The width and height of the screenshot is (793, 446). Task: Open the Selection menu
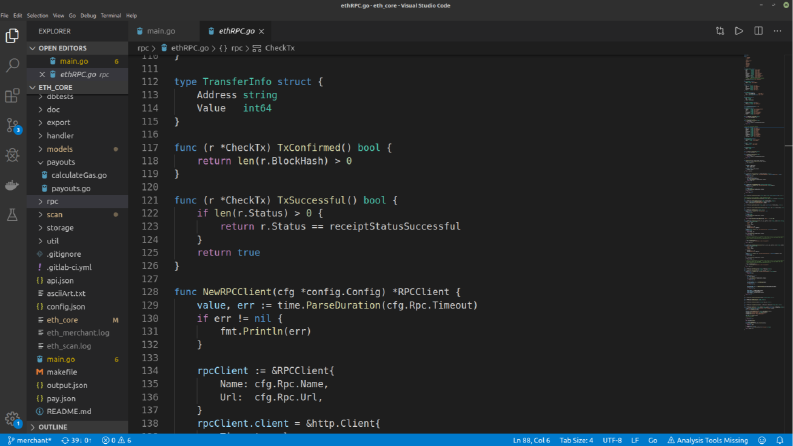37,16
